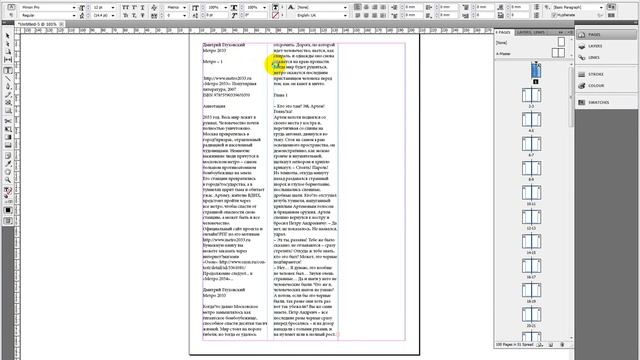Click the Superscript formatting icon

134,7
